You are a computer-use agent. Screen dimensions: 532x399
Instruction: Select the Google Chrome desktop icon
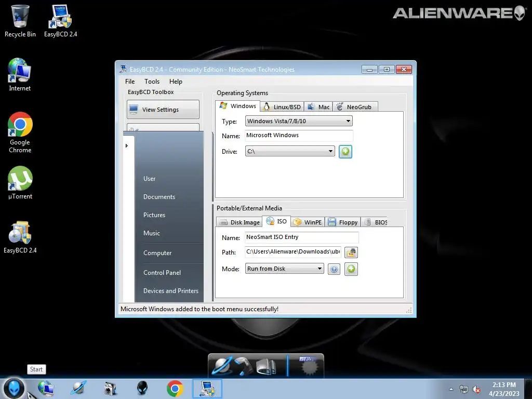pyautogui.click(x=20, y=132)
